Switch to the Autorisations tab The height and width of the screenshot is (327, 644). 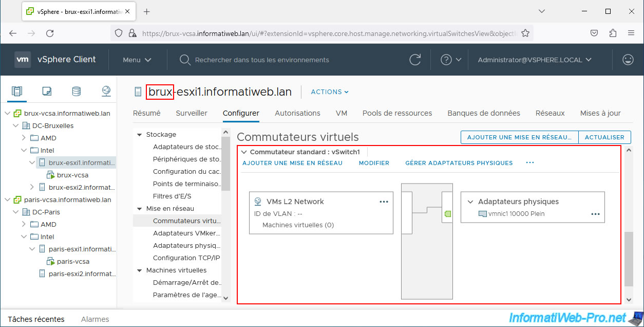(297, 113)
